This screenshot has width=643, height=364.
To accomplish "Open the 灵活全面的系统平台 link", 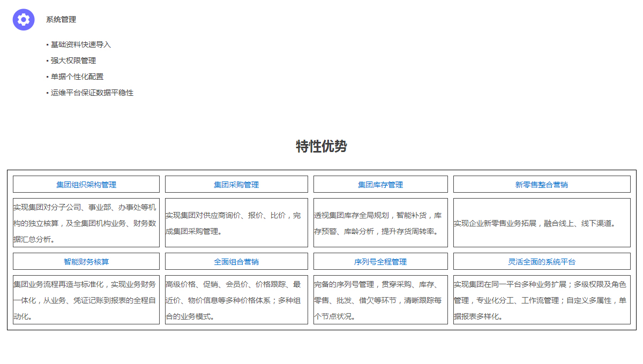I will point(542,262).
